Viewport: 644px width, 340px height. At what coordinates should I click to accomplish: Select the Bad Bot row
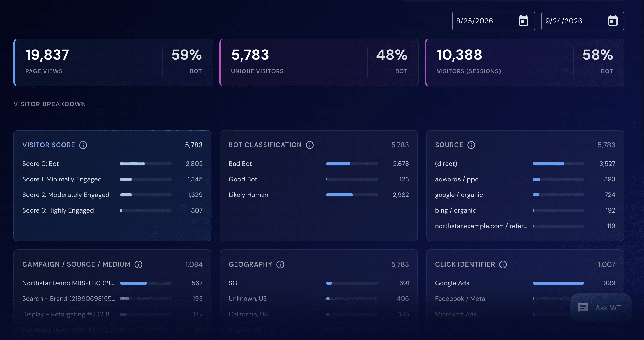coord(319,164)
